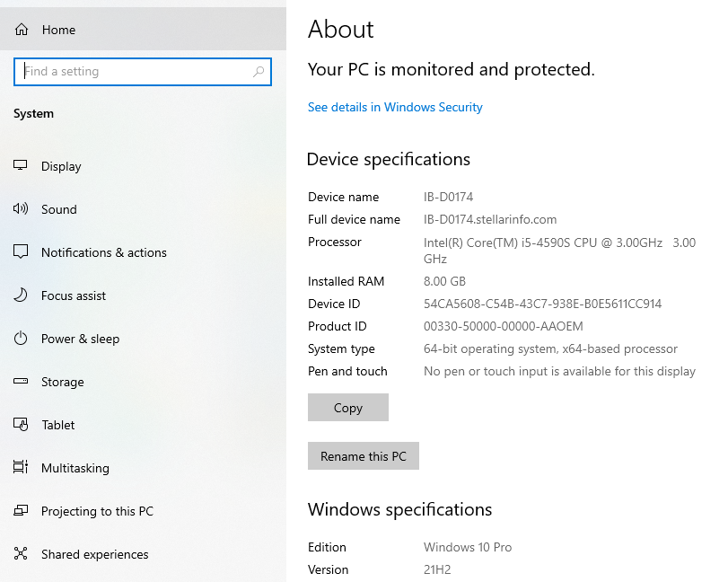This screenshot has width=728, height=582.
Task: Click Your PC is monitored and protected text
Action: (x=451, y=70)
